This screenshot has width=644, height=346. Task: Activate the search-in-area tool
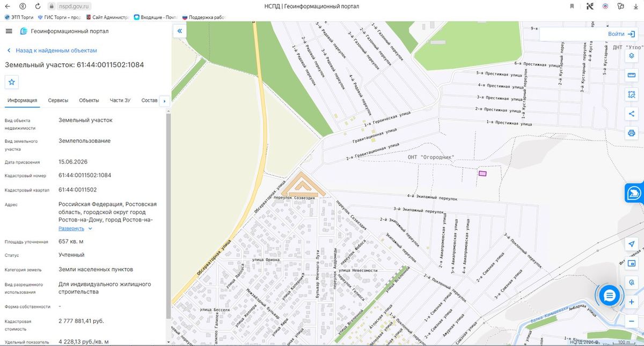(632, 94)
